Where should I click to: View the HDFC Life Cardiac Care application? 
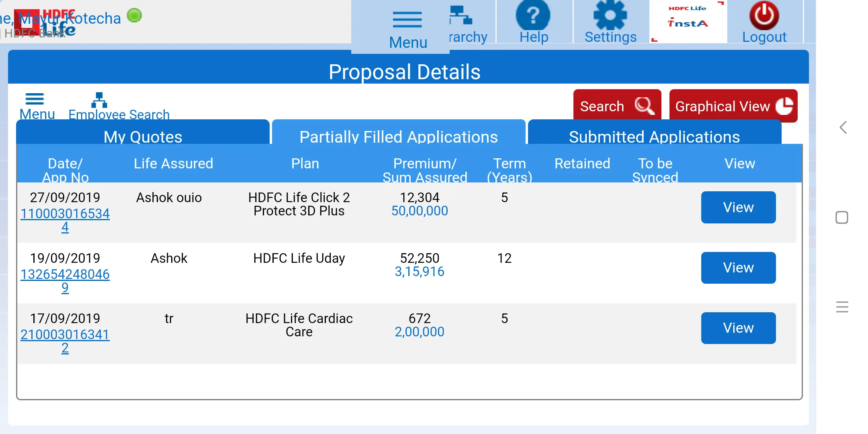point(738,328)
